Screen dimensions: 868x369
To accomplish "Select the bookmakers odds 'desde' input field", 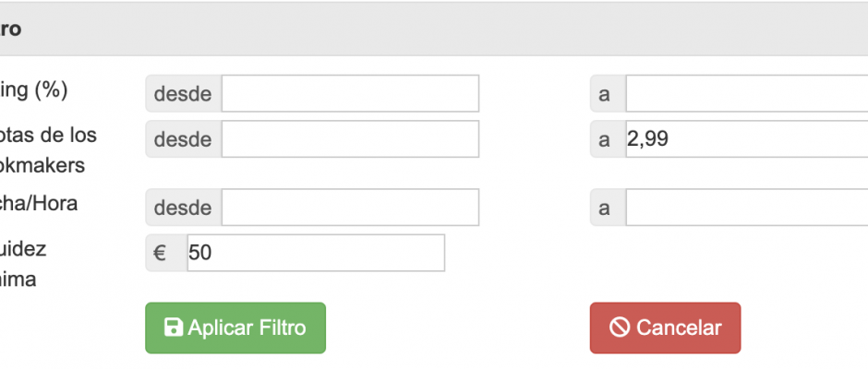I will [x=350, y=139].
